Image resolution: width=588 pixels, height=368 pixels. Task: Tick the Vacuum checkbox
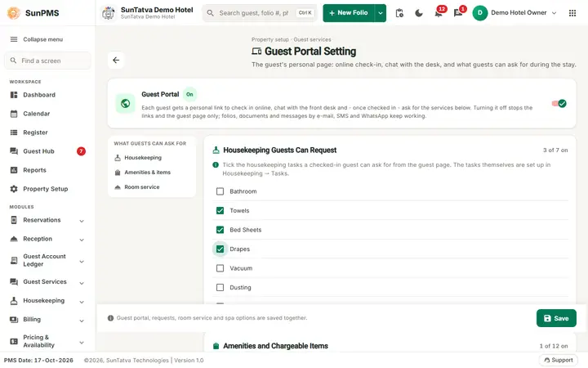point(220,268)
